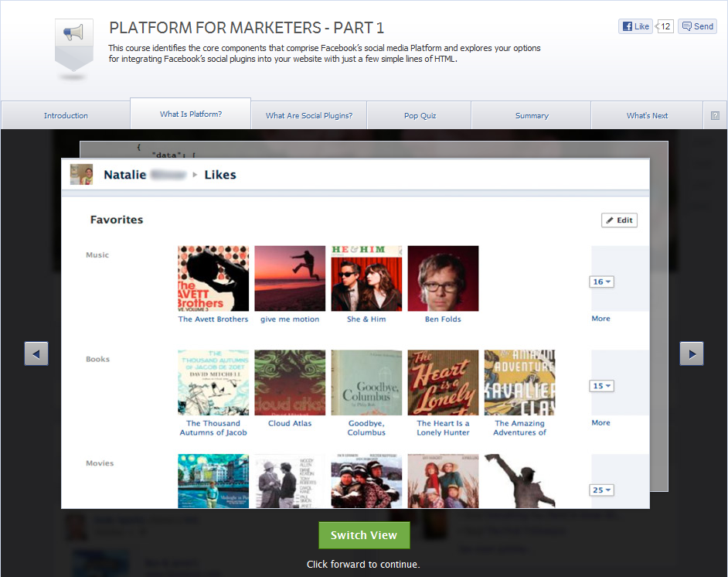
Task: Click The Thousand Autumns of Jacob link
Action: [213, 428]
